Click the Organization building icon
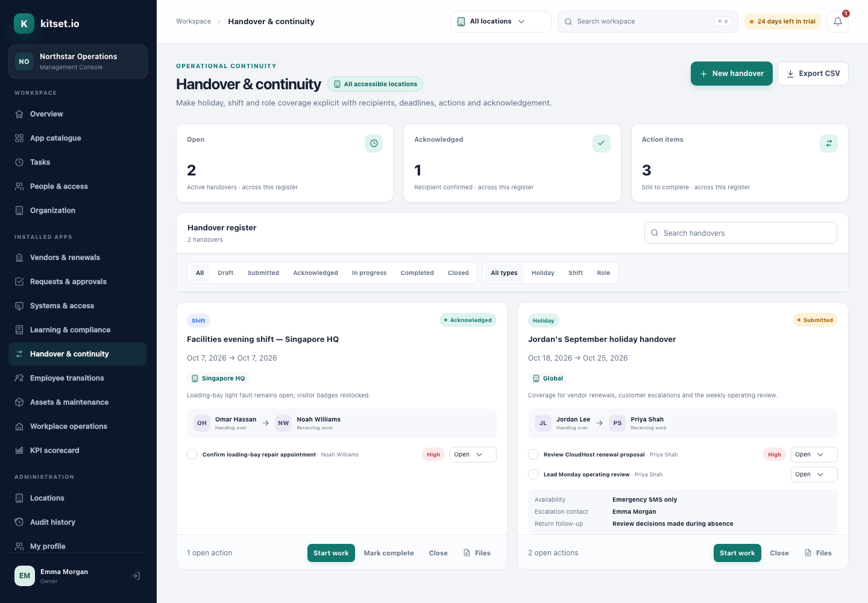Viewport: 868px width, 603px height. tap(19, 210)
